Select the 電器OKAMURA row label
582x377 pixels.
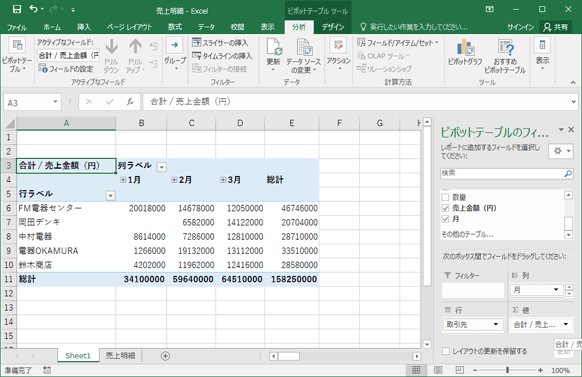(66, 251)
